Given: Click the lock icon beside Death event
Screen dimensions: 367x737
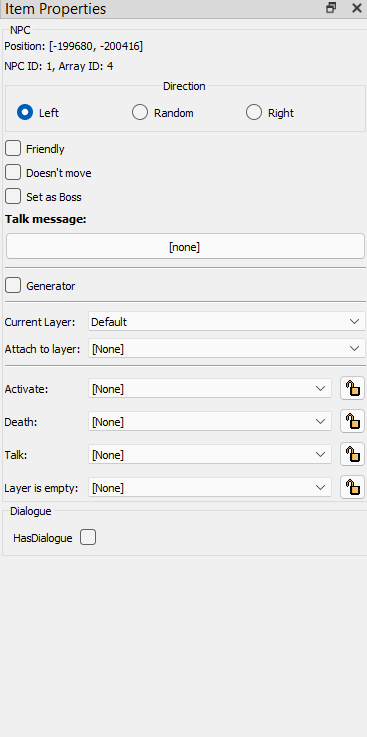Looking at the screenshot, I should pyautogui.click(x=352, y=422).
